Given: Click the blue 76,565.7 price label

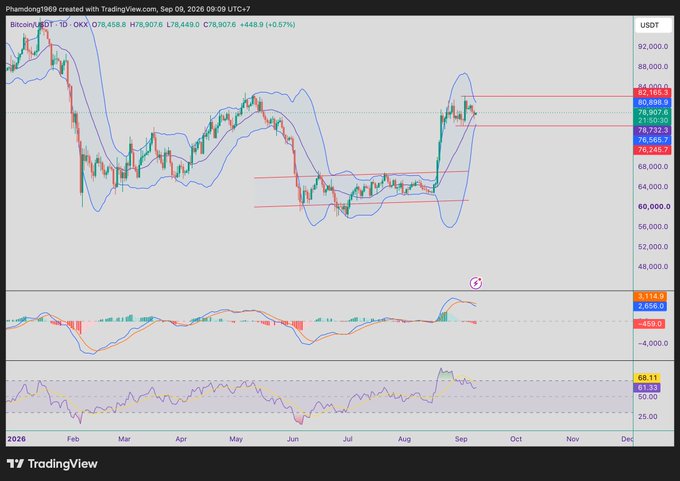Looking at the screenshot, I should coord(652,140).
